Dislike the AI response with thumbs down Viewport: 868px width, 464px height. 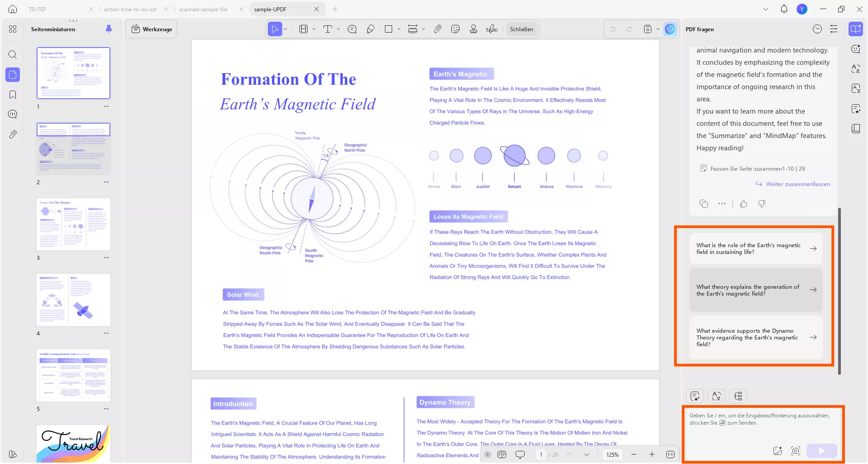click(x=762, y=204)
